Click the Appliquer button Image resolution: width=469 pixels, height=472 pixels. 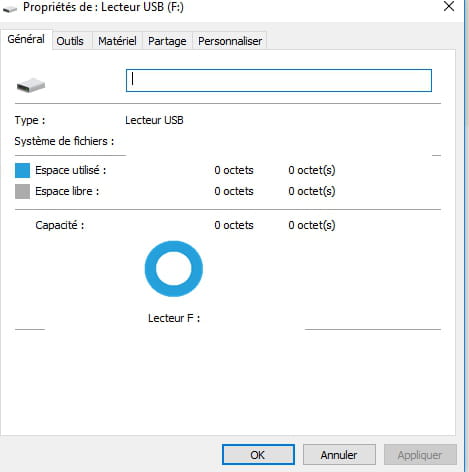pyautogui.click(x=420, y=455)
